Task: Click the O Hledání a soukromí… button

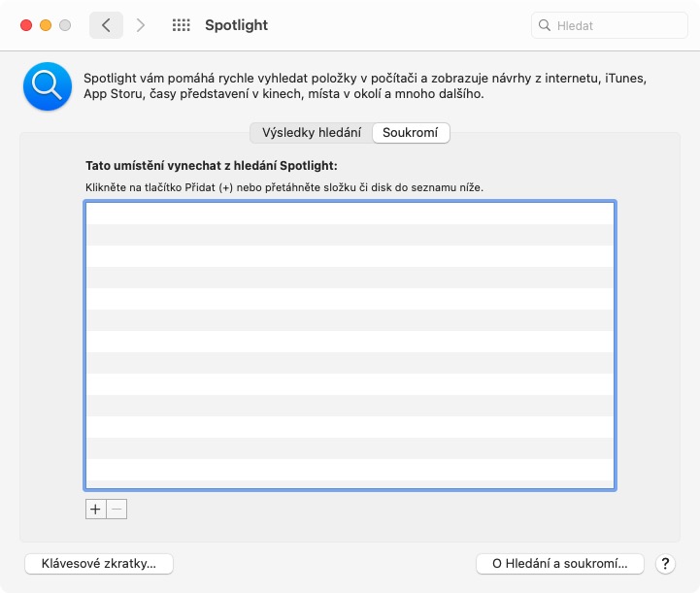Action: (560, 563)
